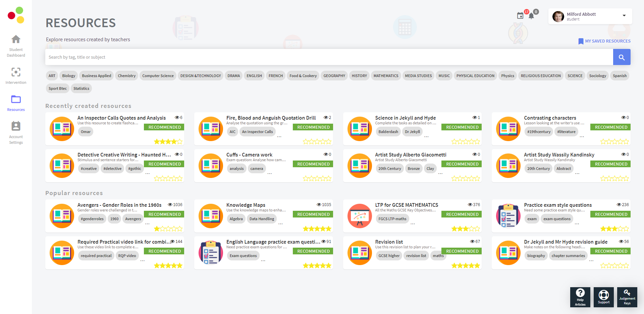Screen dimensions: 644x314
Task: Select the Statistics subject tag
Action: coord(81,88)
